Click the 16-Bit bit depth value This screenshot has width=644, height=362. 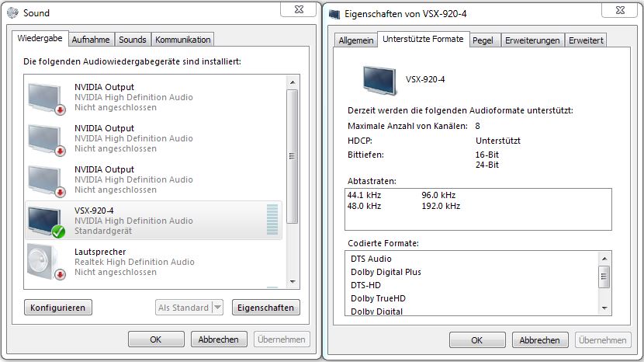[x=486, y=155]
